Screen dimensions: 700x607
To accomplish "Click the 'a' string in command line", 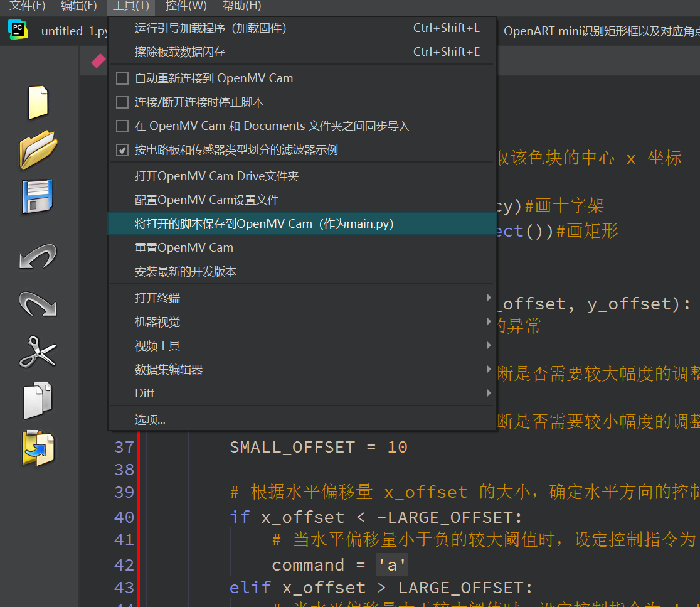I will pyautogui.click(x=392, y=565).
